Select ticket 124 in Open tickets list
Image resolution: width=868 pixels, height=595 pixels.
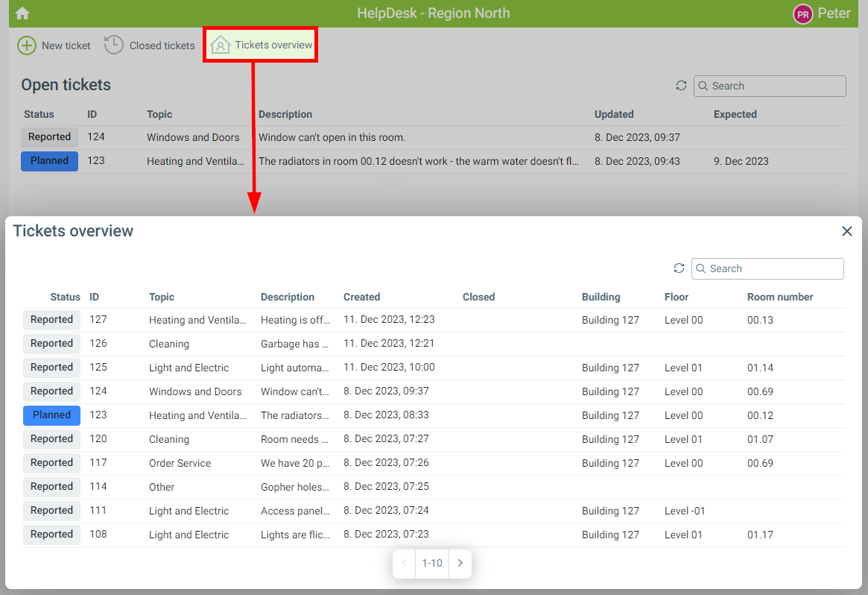[x=193, y=137]
